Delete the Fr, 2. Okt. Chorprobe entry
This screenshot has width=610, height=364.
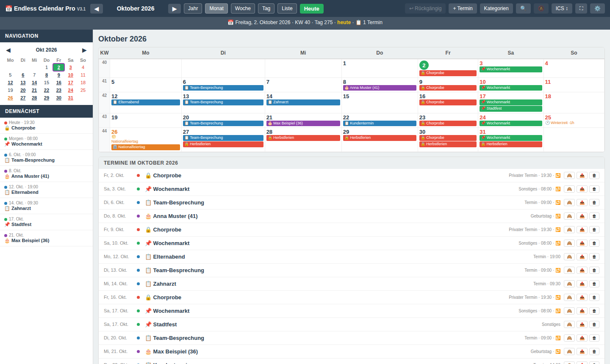[x=594, y=175]
